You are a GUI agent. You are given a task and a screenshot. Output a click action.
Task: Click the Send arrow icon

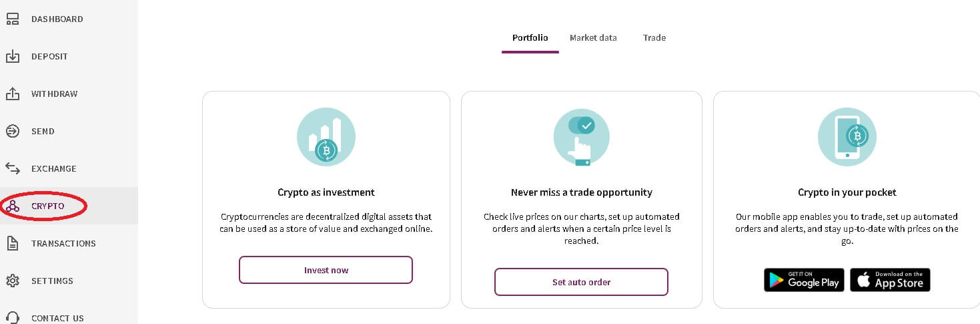[x=12, y=132]
